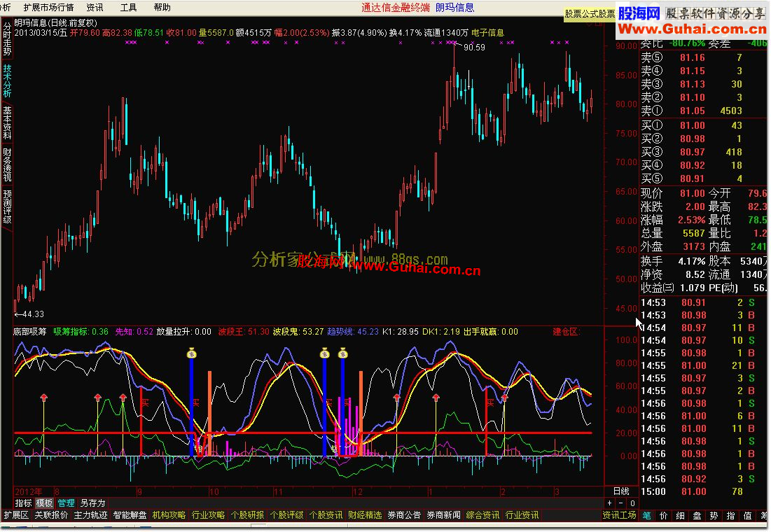Click the 管理 tab

point(66,503)
